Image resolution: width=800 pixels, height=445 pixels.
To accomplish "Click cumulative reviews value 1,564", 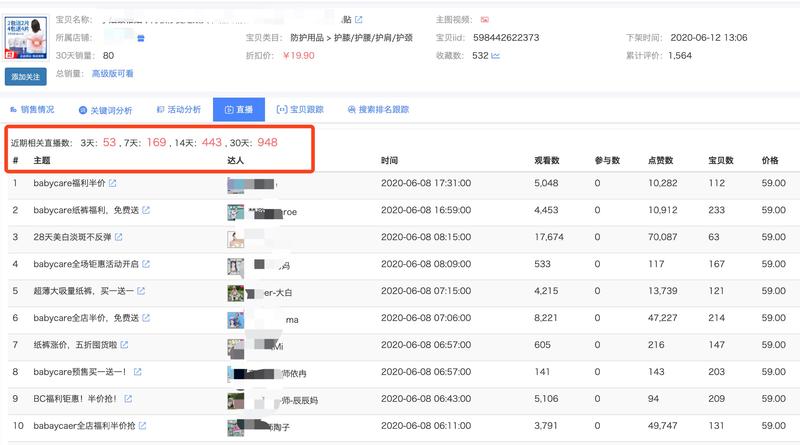I will click(680, 56).
